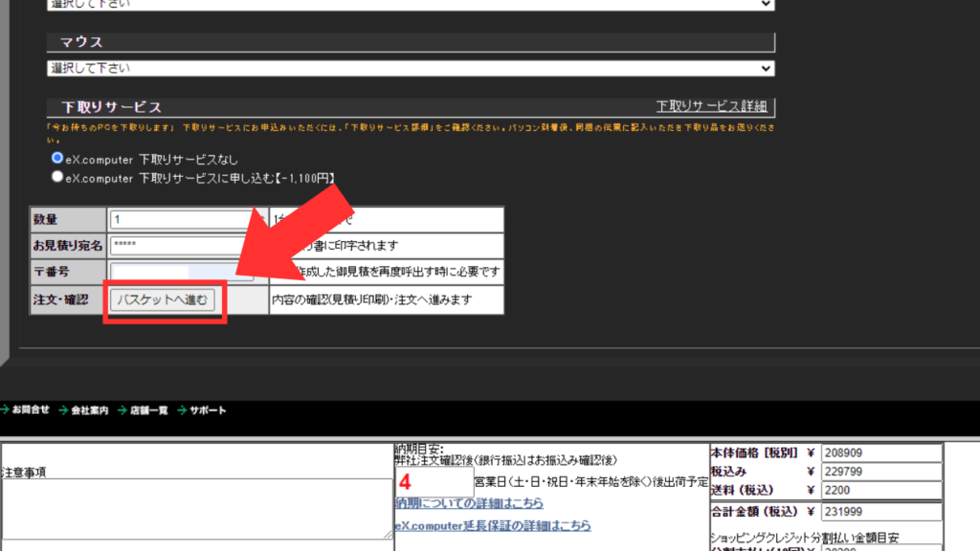The image size is (980, 551).
Task: Open the 下取りサービス詳細 link
Action: click(714, 106)
